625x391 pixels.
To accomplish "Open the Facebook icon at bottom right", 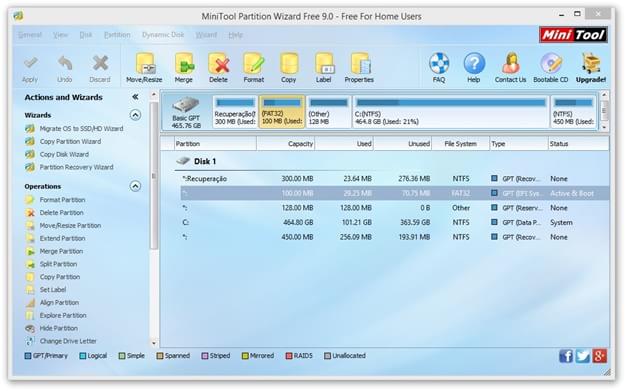I will pyautogui.click(x=566, y=356).
